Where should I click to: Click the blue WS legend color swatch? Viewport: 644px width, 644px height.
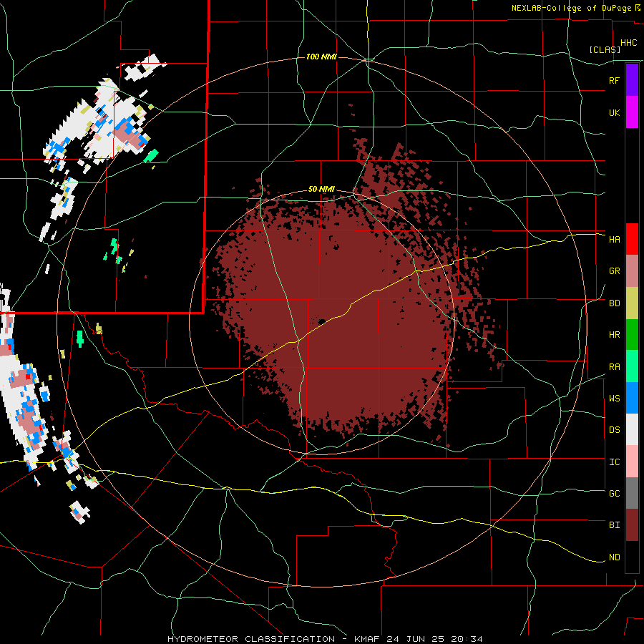tap(632, 398)
